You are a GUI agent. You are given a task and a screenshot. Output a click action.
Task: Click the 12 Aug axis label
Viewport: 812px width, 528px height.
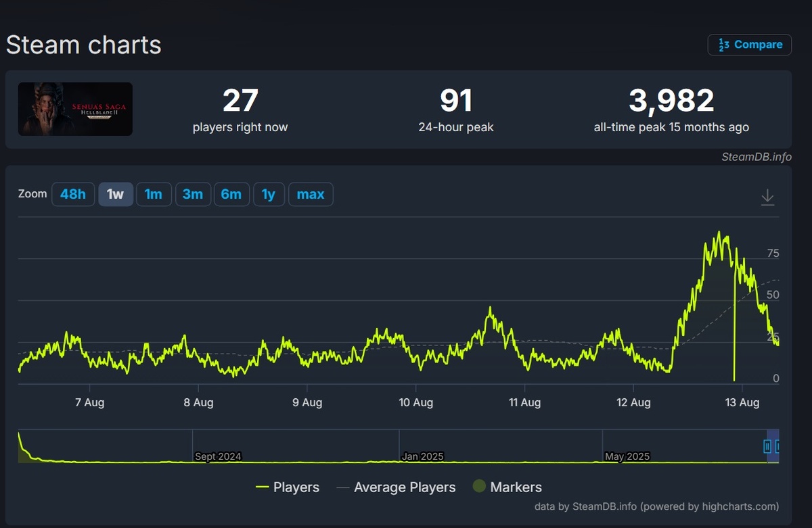tap(633, 402)
